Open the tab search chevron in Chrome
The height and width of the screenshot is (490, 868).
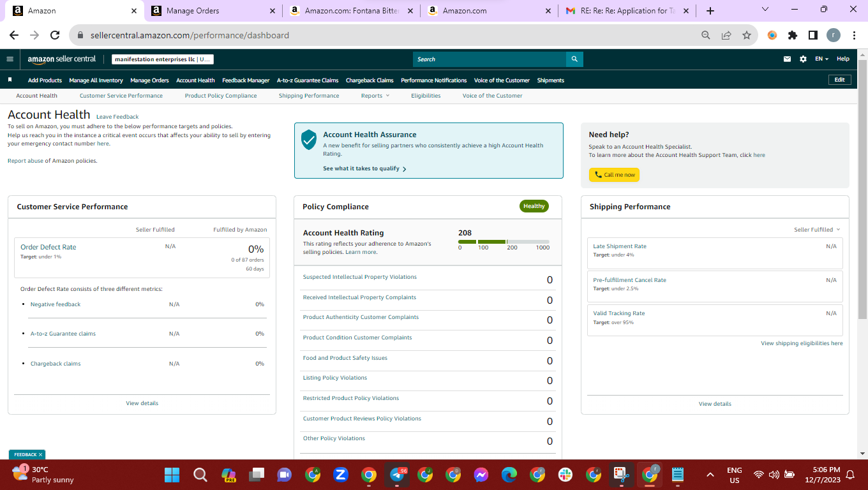pos(765,9)
